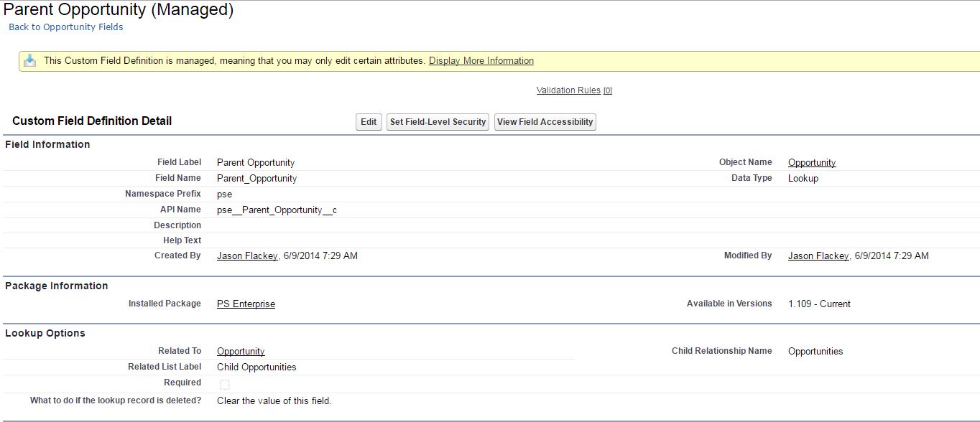Go back to Opportunity Fields
The height and width of the screenshot is (422, 980).
66,27
